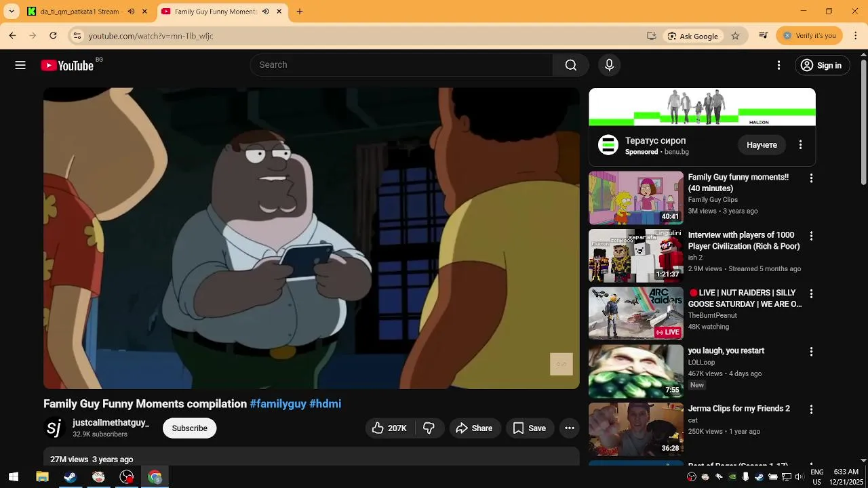Share the video

[475, 428]
